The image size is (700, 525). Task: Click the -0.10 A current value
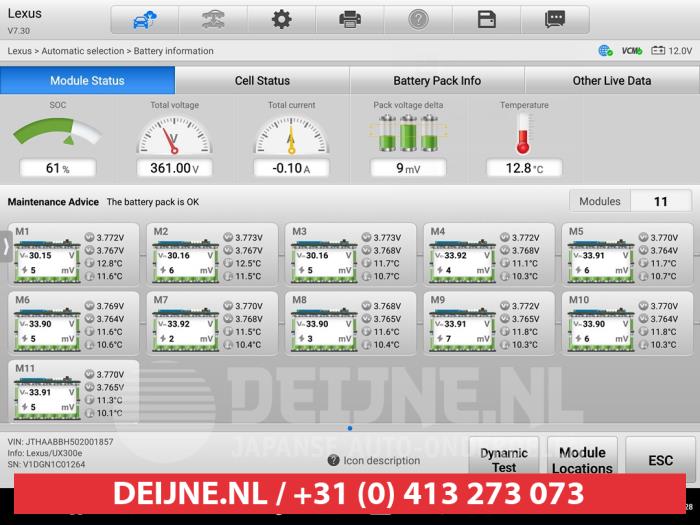[x=291, y=168]
